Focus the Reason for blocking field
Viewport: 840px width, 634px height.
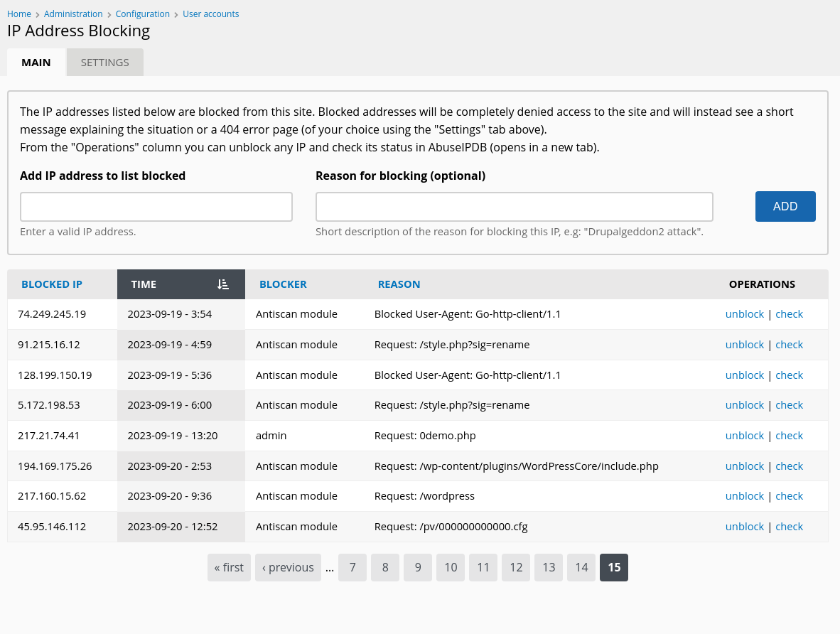click(515, 207)
